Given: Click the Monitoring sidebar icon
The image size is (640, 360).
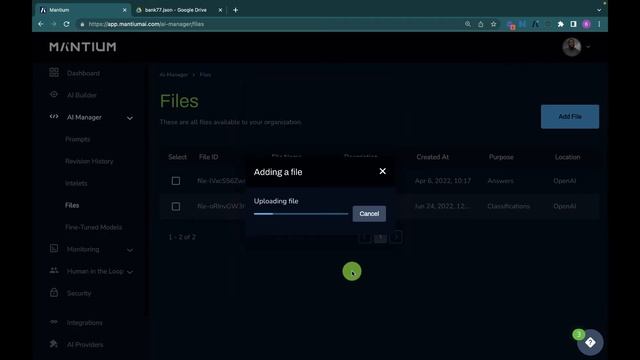Looking at the screenshot, I should (x=54, y=248).
